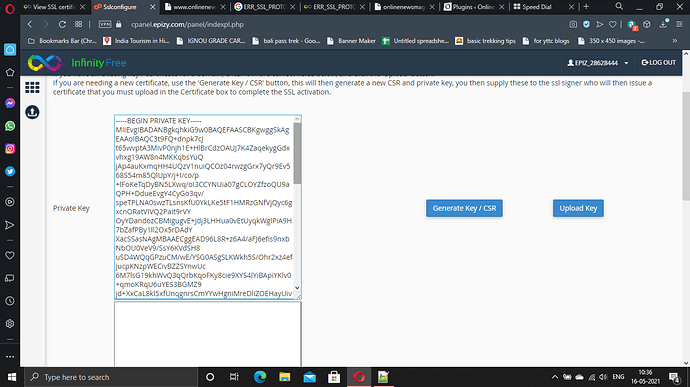The image size is (690, 387).
Task: Show hidden system tray icons
Action: 555,377
